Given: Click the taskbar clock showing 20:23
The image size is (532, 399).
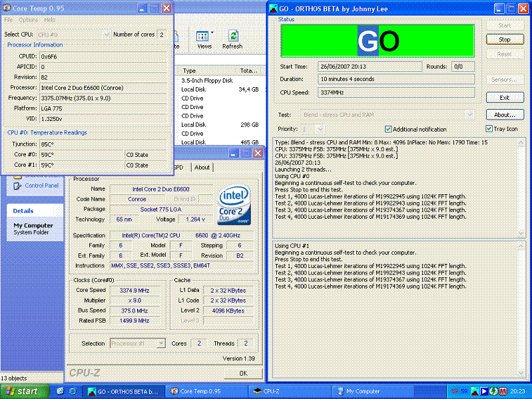Looking at the screenshot, I should (518, 391).
